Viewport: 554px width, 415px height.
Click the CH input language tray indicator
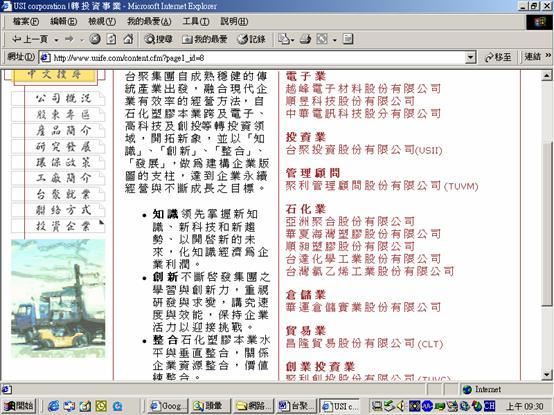tap(489, 406)
